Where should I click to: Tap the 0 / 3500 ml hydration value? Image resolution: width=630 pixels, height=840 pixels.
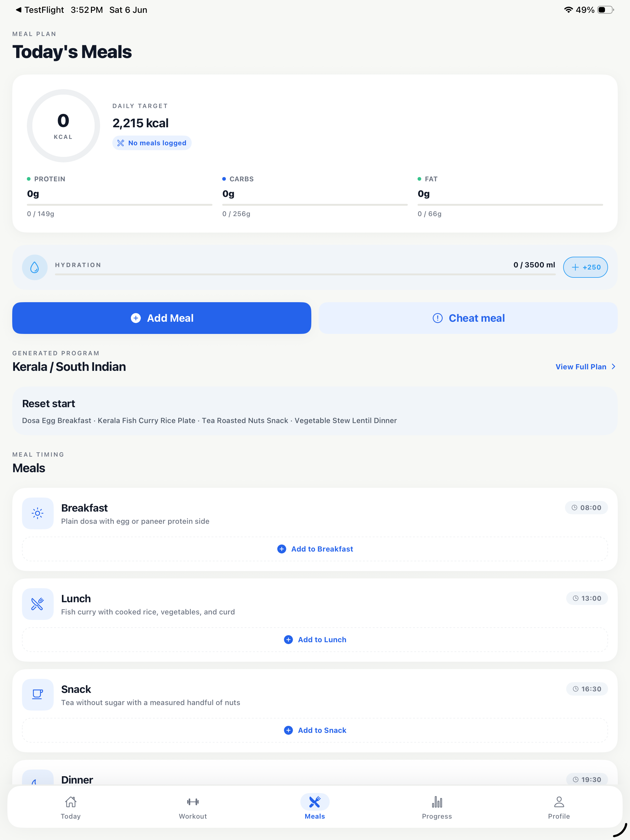coord(534,265)
